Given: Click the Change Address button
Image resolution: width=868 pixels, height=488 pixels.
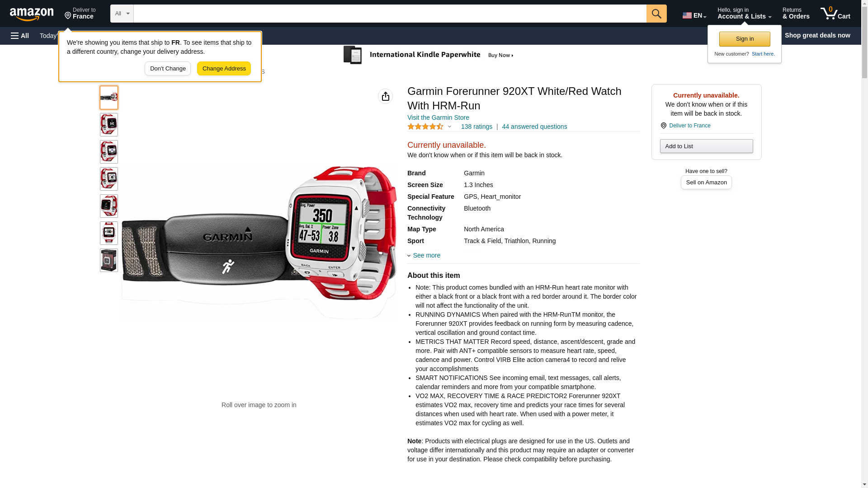Looking at the screenshot, I should (x=224, y=69).
